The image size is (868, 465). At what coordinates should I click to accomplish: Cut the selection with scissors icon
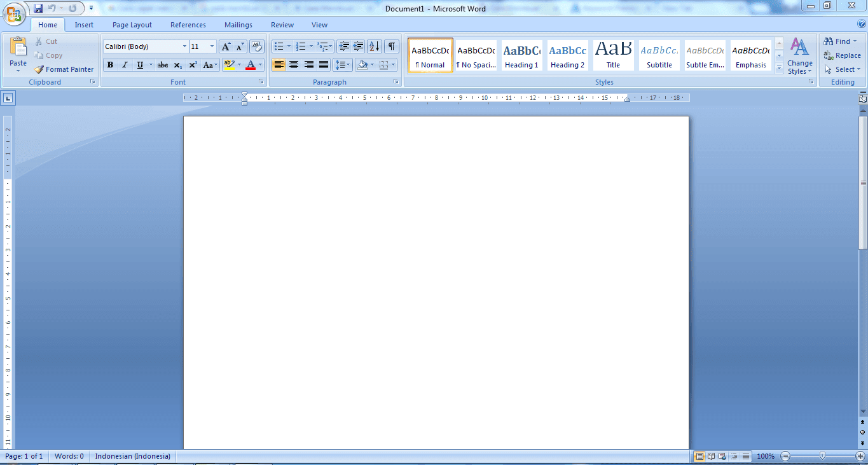(x=46, y=41)
